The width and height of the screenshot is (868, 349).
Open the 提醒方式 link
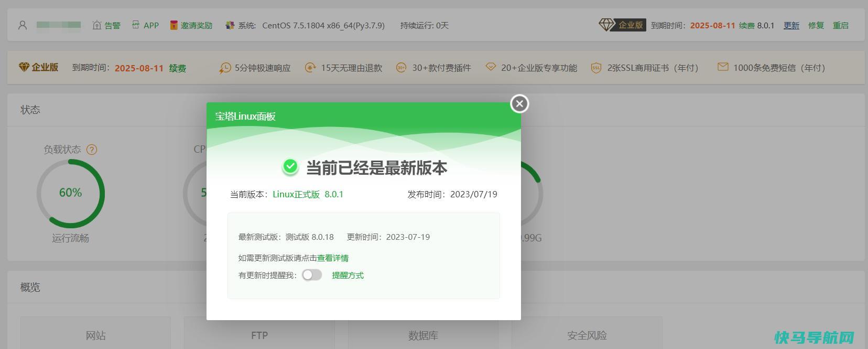click(x=348, y=275)
